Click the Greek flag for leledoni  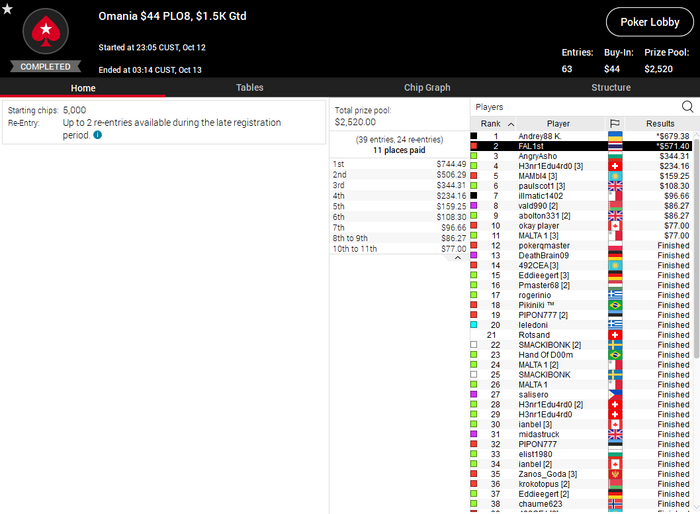point(615,325)
